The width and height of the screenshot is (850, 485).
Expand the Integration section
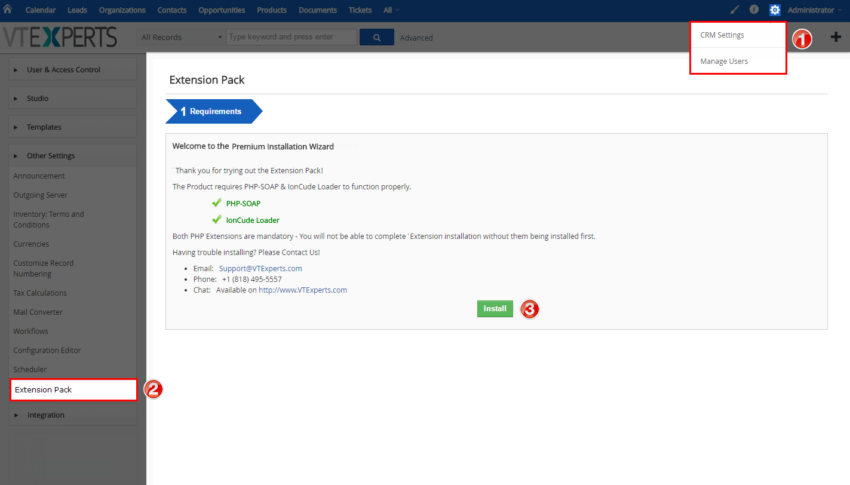point(73,415)
